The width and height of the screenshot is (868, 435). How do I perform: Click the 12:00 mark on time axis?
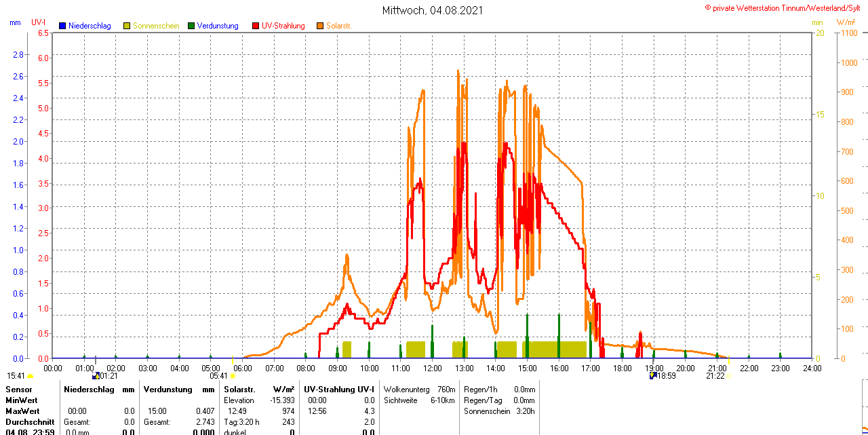(432, 368)
